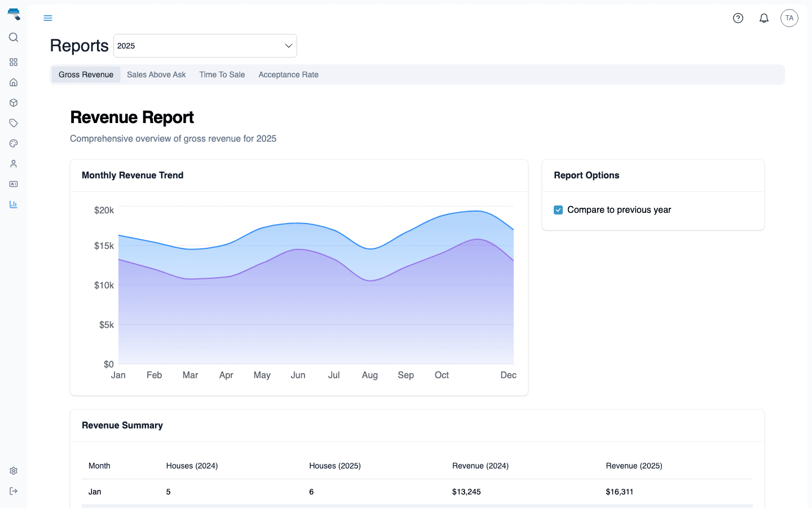The height and width of the screenshot is (508, 812).
Task: Click the notifications bell icon
Action: point(764,17)
